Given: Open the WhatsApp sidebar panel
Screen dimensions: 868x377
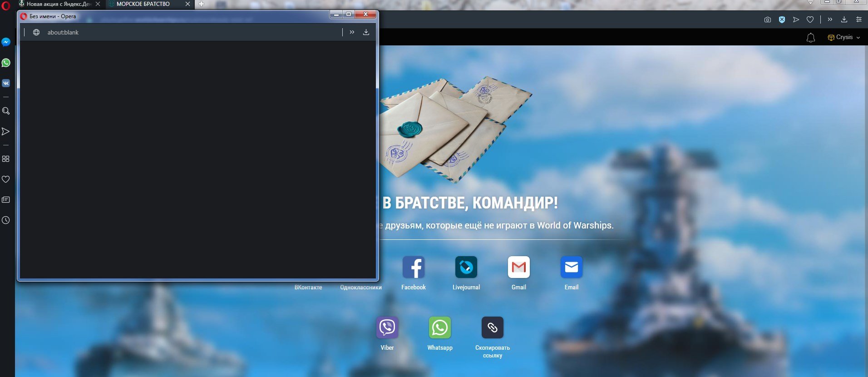Looking at the screenshot, I should 6,63.
